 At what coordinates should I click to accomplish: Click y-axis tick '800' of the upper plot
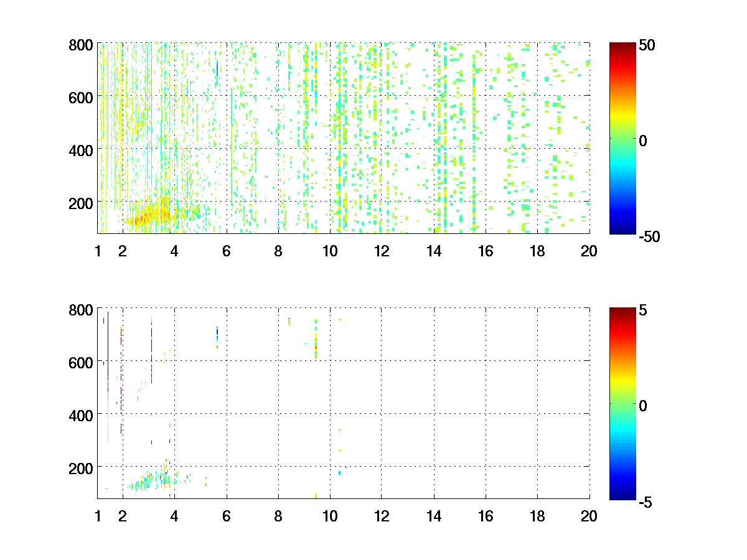(81, 45)
